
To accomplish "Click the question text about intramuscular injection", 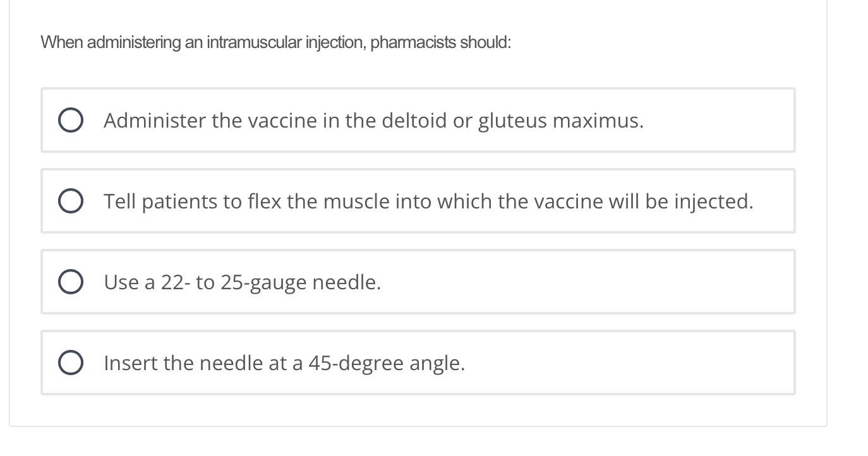I will click(275, 42).
